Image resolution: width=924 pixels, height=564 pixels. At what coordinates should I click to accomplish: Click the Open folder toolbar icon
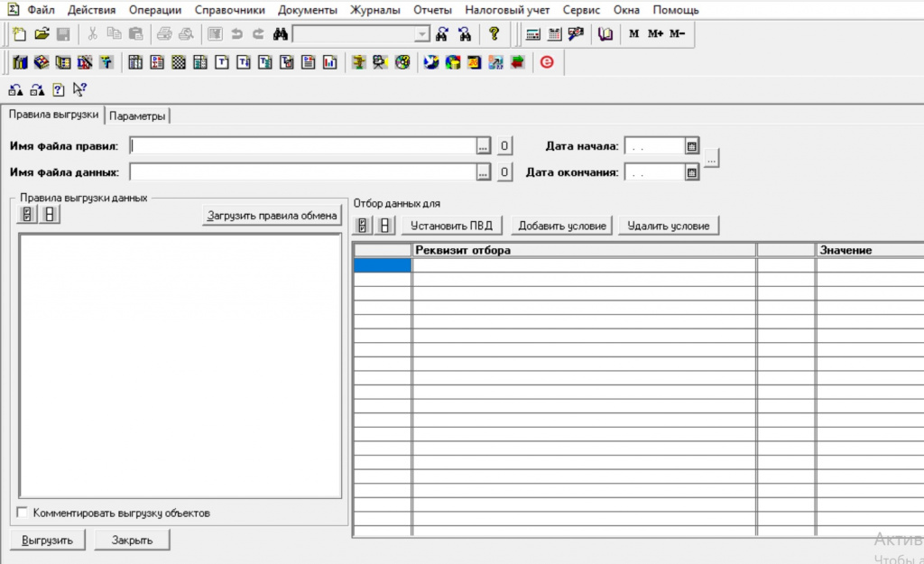point(42,34)
